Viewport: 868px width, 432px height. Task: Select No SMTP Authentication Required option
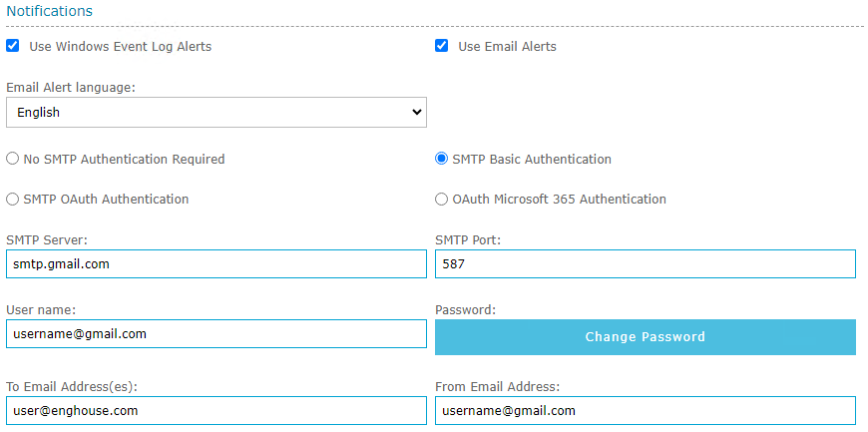click(12, 160)
